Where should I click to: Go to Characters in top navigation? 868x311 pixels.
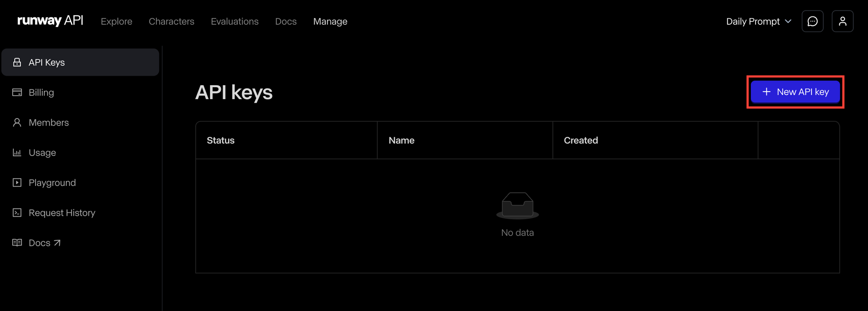(x=171, y=21)
